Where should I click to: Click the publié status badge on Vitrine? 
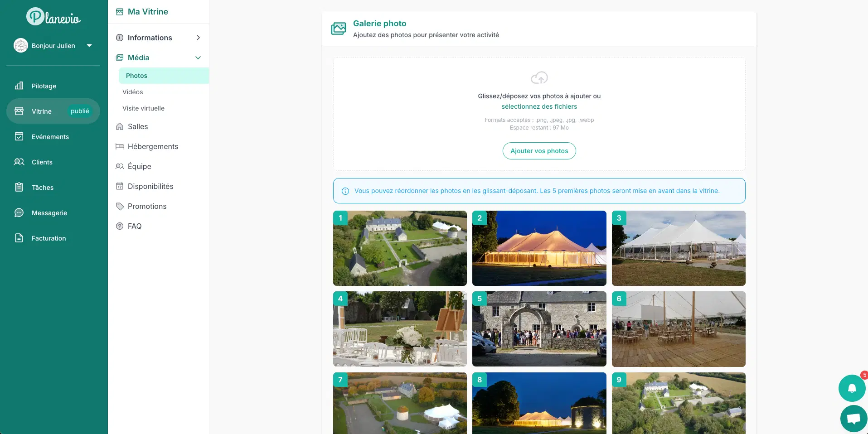(x=80, y=111)
